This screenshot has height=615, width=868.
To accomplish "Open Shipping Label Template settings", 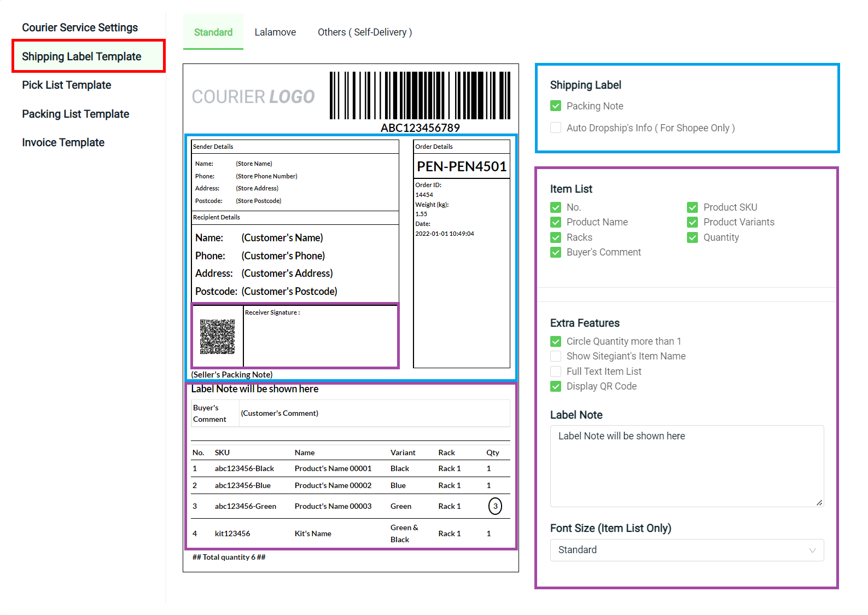I will click(81, 56).
